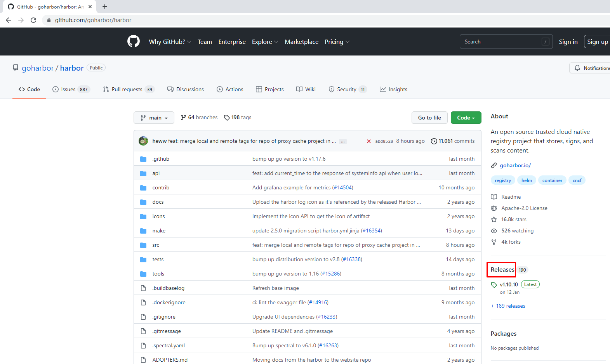Click in the GitHub search field
Screen dimensions: 610x364
pyautogui.click(x=501, y=42)
